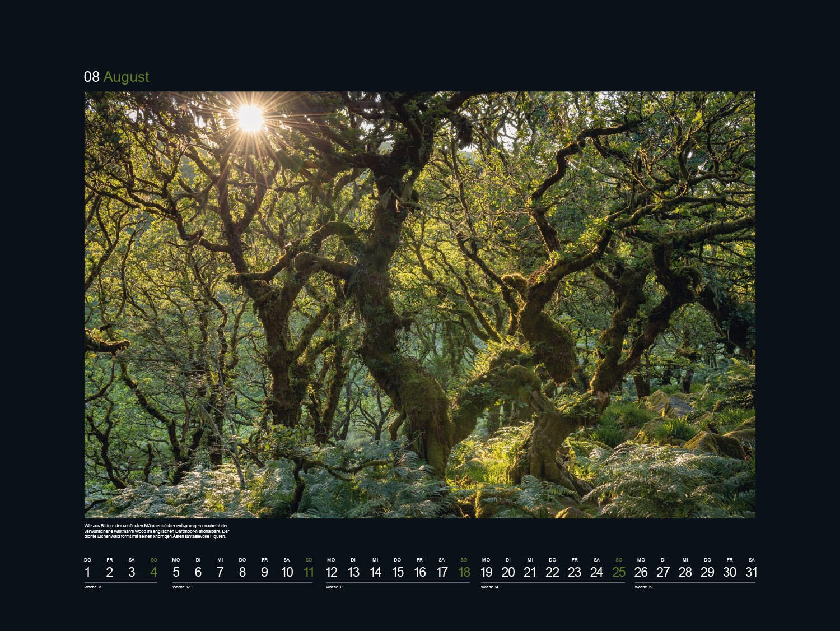This screenshot has height=631, width=840.
Task: Select date 13 in the calendar
Action: pos(353,572)
